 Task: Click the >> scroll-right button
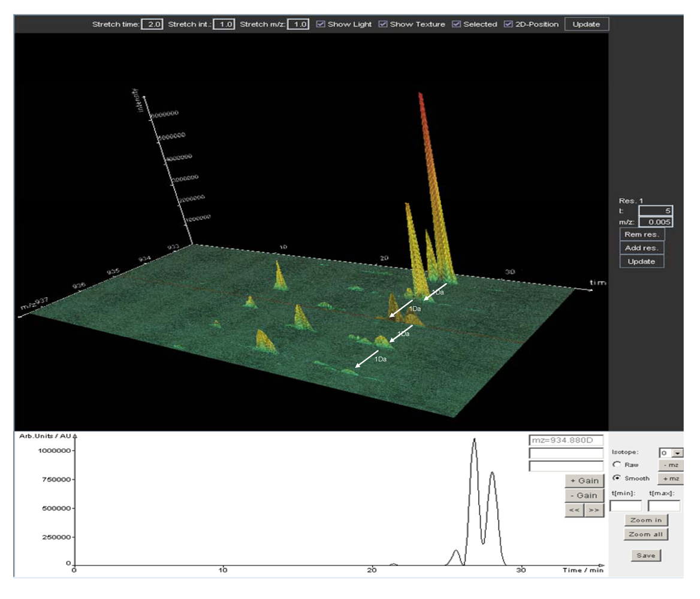593,510
